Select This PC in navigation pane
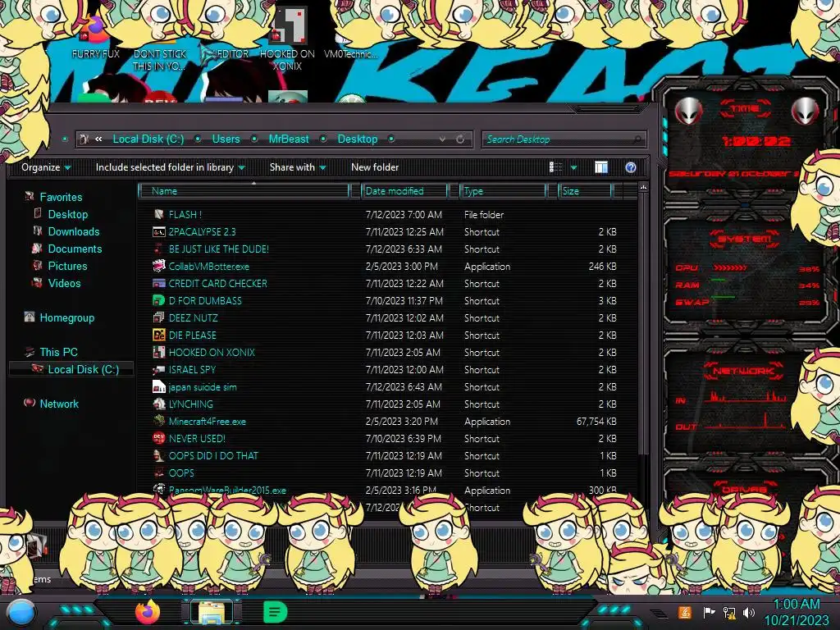 [x=58, y=352]
